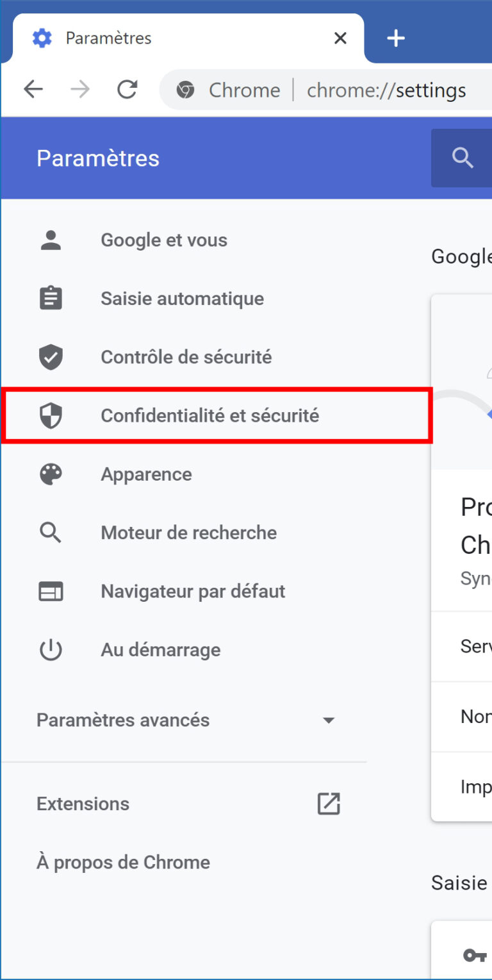The height and width of the screenshot is (980, 492).
Task: Click the Au démarrage power icon
Action: pyautogui.click(x=51, y=650)
